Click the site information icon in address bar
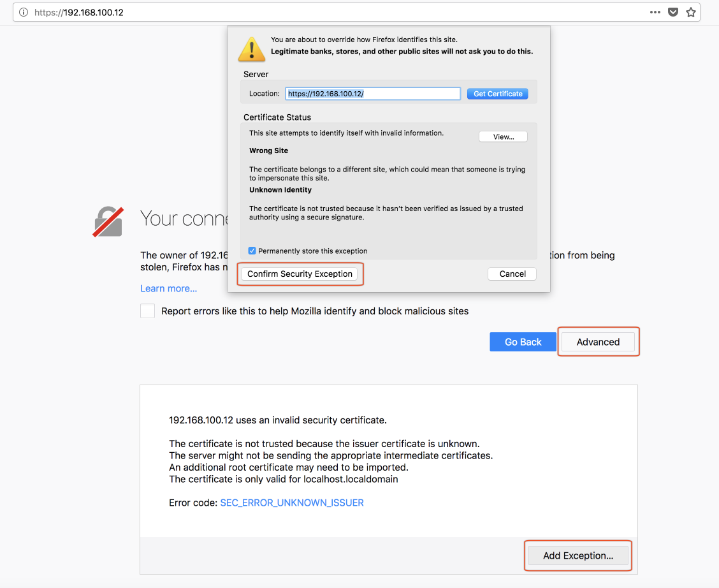 (24, 12)
